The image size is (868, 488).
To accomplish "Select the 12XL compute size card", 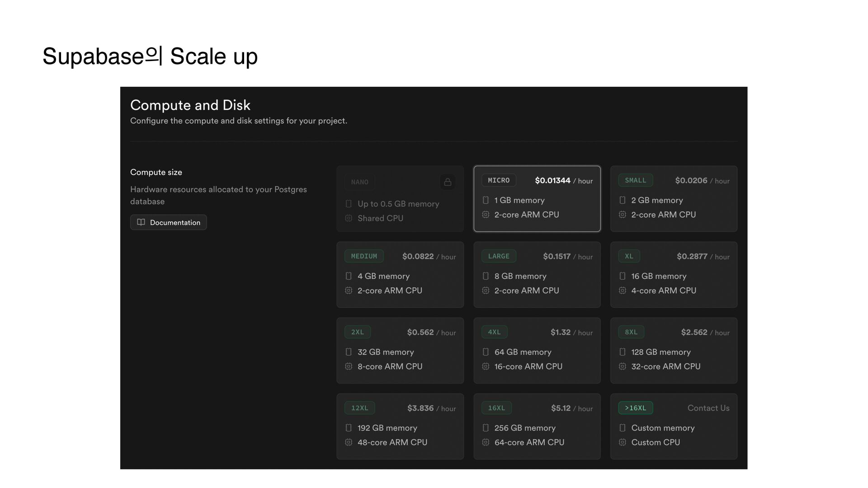I will tap(400, 427).
